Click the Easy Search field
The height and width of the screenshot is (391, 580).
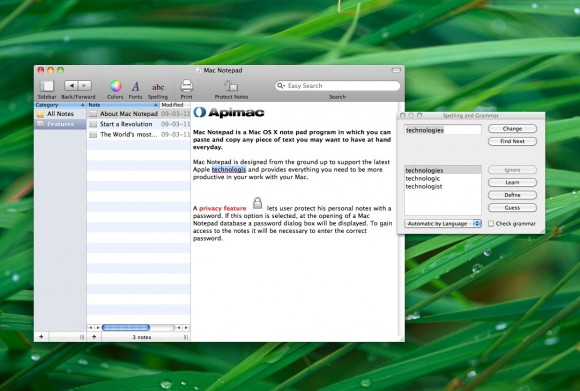pos(338,86)
